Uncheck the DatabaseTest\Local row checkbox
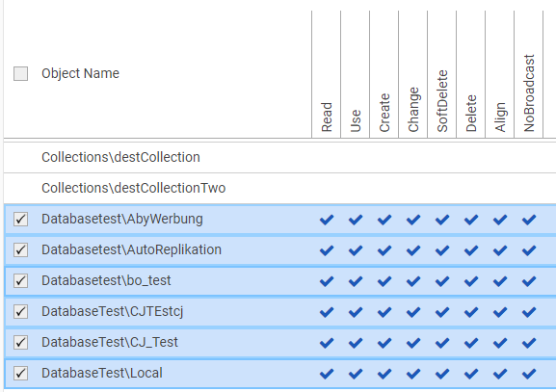Image resolution: width=556 pixels, height=392 pixels. [x=20, y=373]
